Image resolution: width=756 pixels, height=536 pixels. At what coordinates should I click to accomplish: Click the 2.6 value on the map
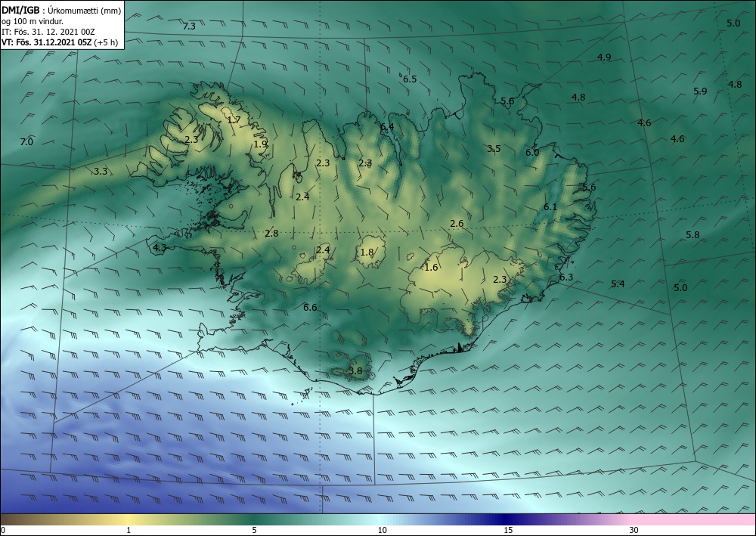pos(457,223)
